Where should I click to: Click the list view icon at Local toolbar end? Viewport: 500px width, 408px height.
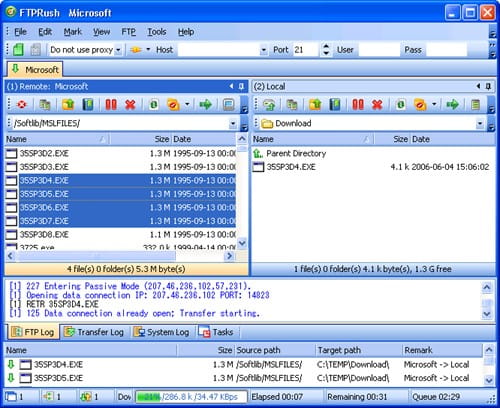point(476,105)
